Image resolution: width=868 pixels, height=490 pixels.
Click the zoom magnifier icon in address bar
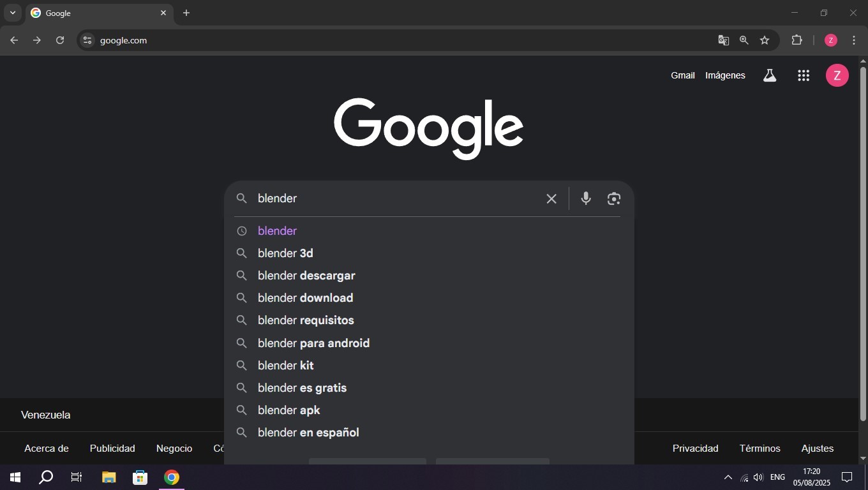pos(744,40)
